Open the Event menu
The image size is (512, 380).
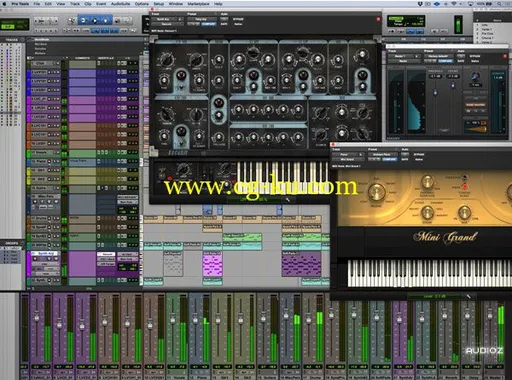(101, 4)
